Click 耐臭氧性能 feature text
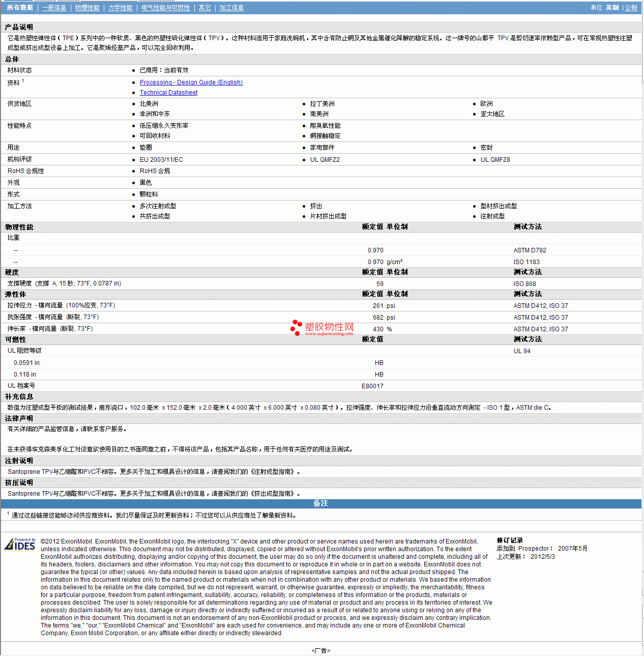This screenshot has height=656, width=644. coord(326,126)
